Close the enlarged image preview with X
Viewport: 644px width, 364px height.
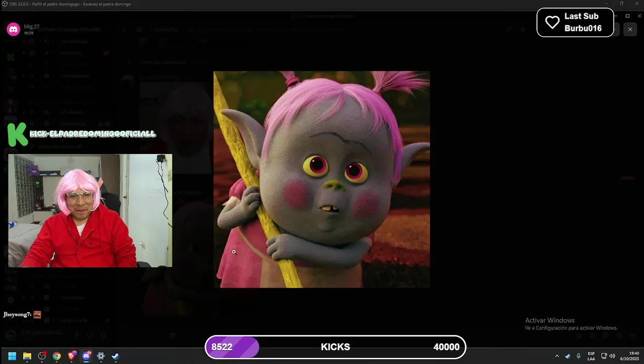[x=630, y=29]
